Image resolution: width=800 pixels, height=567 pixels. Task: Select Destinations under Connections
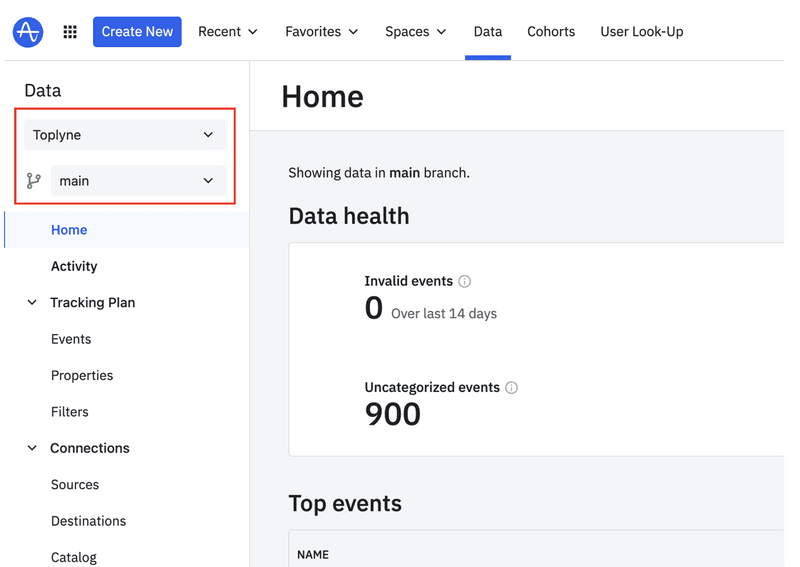88,521
